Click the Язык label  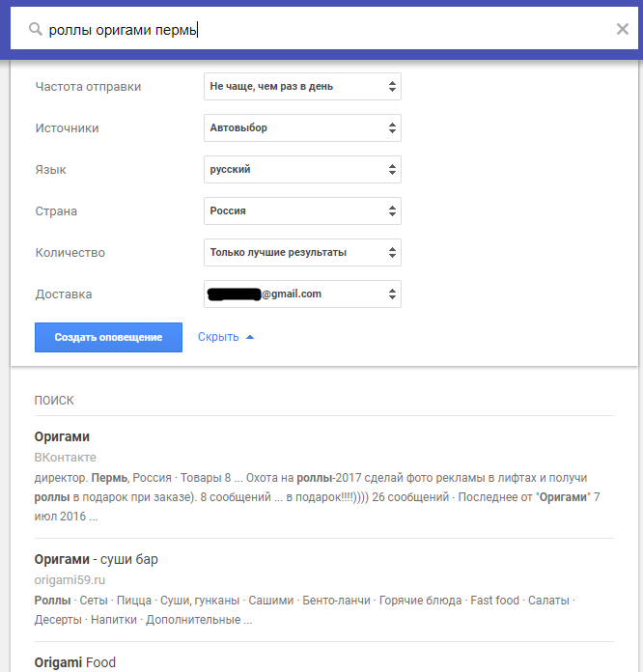(50, 170)
